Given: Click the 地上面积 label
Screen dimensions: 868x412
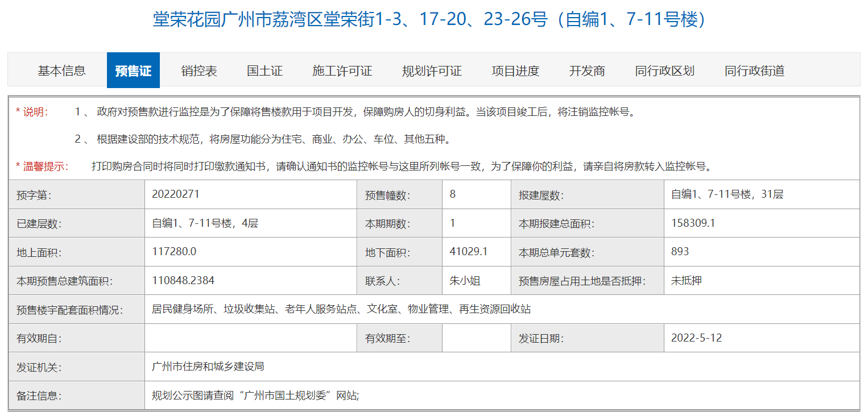Looking at the screenshot, I should click(x=39, y=252).
